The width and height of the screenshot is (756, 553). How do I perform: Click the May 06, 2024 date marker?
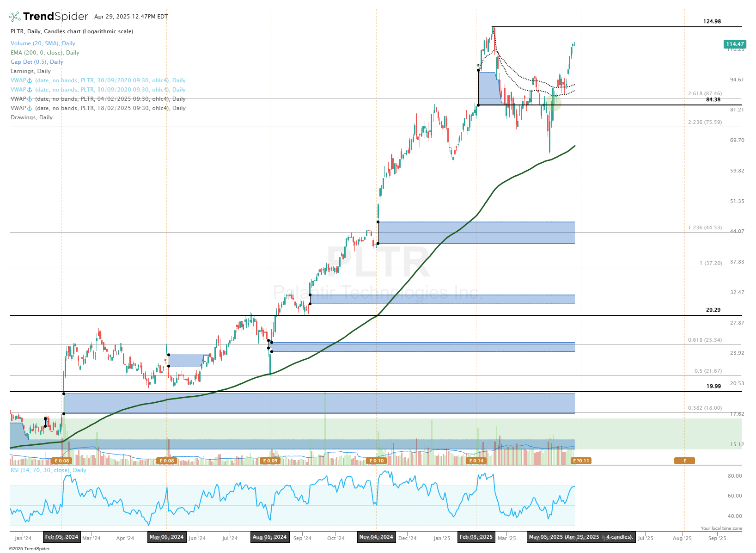tap(167, 537)
